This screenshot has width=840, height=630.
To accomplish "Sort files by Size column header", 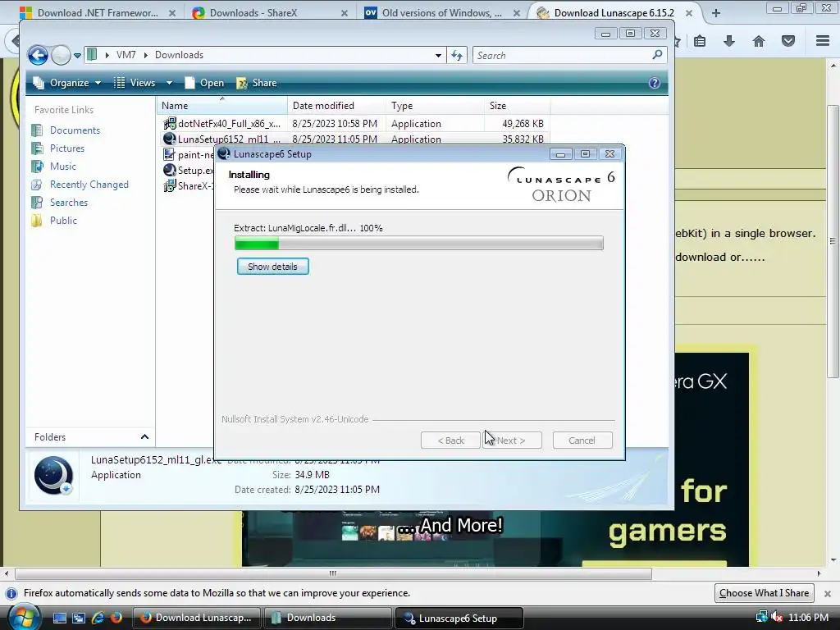I will [517, 106].
